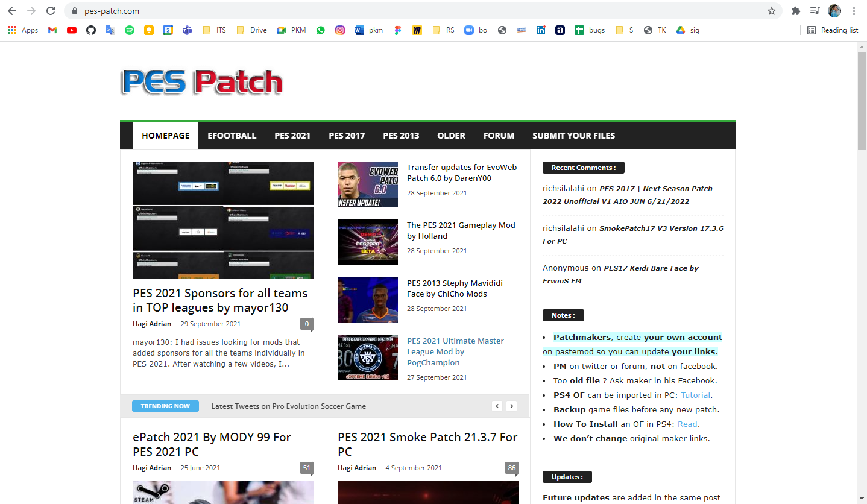Open the Gmail bookmark

pyautogui.click(x=52, y=30)
